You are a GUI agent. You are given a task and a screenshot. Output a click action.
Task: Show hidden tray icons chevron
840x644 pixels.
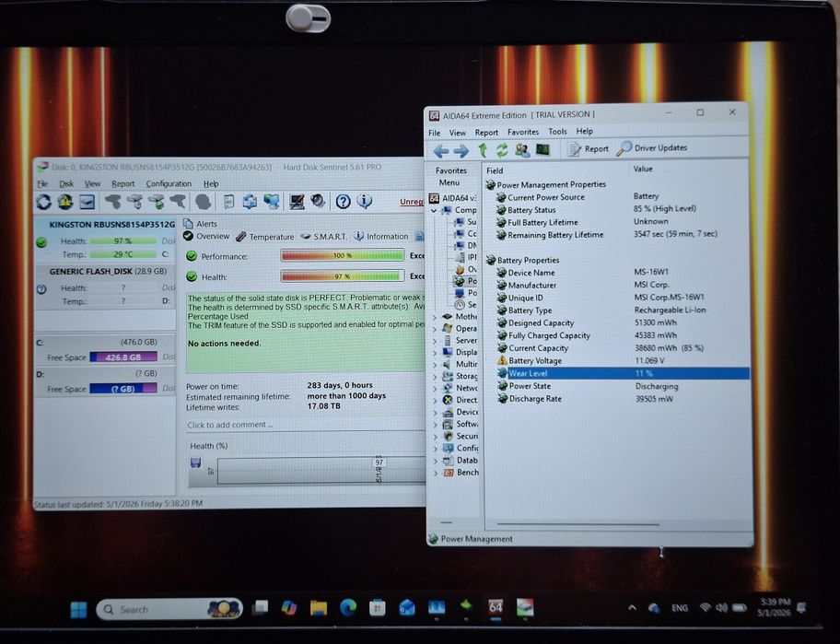pyautogui.click(x=632, y=607)
